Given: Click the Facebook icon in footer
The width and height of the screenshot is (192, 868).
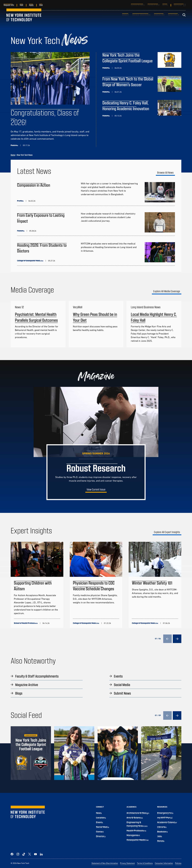Looking at the screenshot, I should pyautogui.click(x=12, y=854).
